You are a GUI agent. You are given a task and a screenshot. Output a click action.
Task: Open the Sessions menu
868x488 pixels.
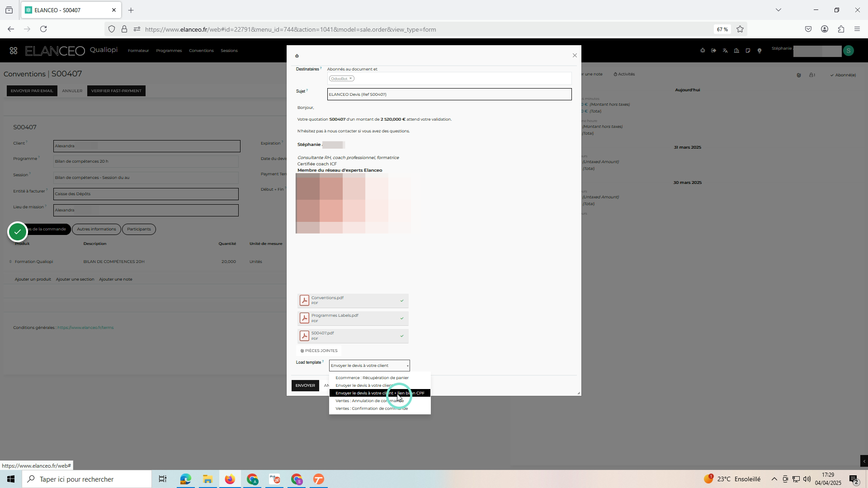pos(229,51)
